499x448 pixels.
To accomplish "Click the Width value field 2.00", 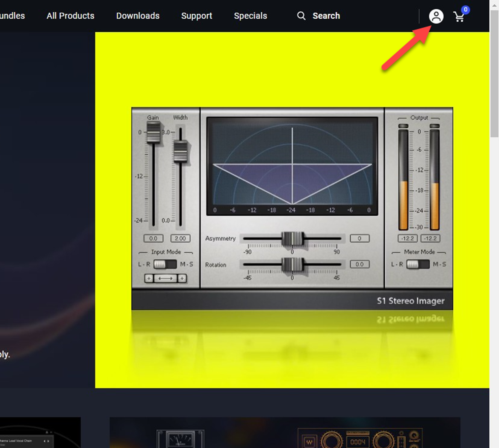I will click(x=180, y=238).
